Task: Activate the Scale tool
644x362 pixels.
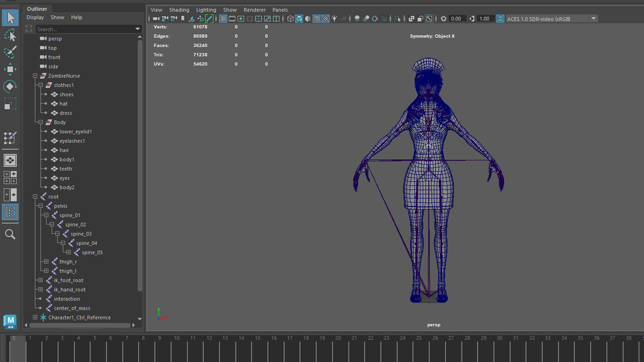Action: (x=10, y=104)
